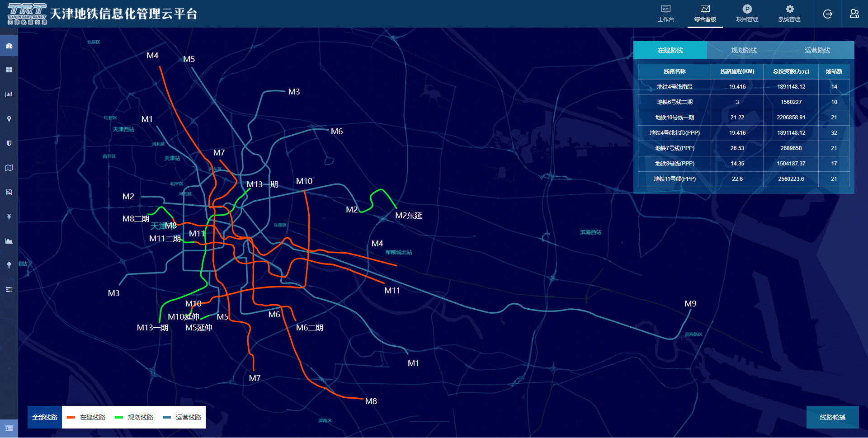Click the 天津站 station label on map
The height and width of the screenshot is (438, 868).
172,158
